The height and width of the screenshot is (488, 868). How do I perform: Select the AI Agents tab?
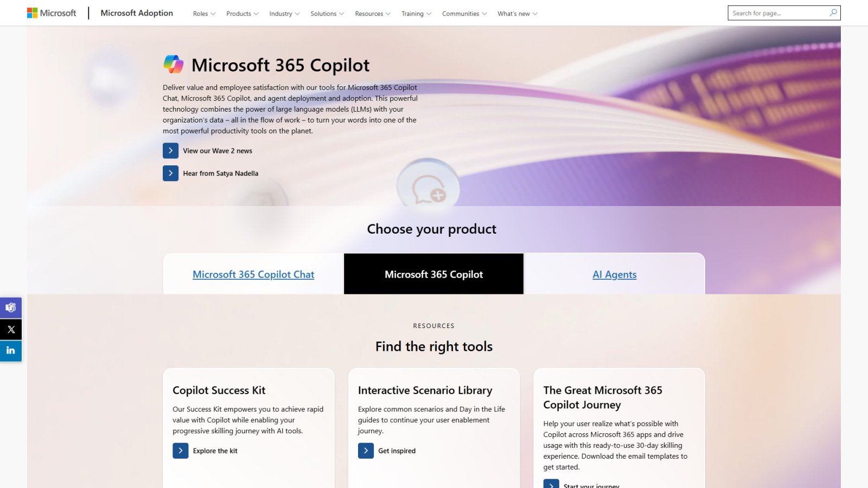(614, 274)
